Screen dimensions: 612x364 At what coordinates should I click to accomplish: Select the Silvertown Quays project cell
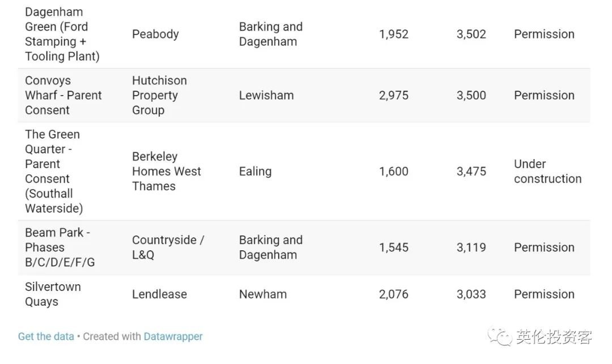click(53, 294)
